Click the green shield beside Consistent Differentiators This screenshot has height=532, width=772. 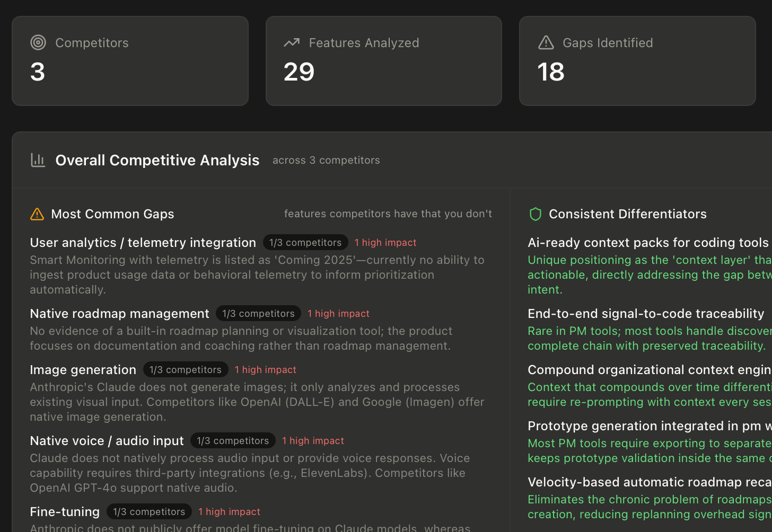[x=535, y=214]
